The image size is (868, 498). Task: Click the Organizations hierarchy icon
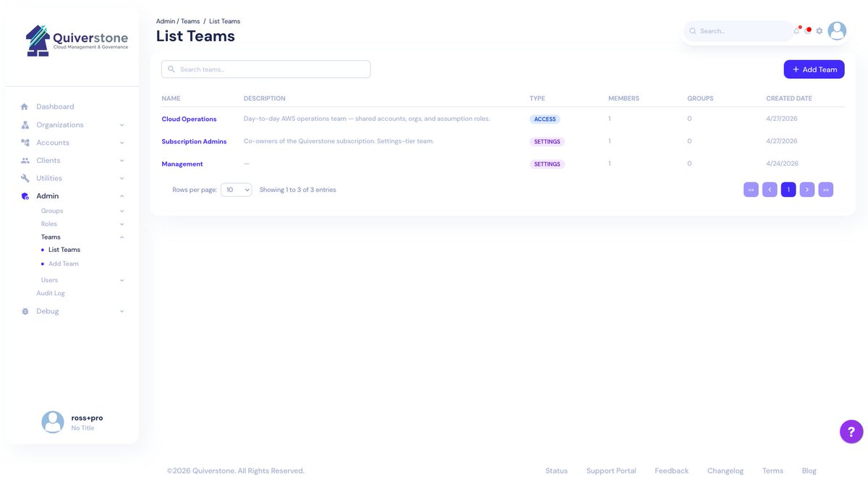25,124
